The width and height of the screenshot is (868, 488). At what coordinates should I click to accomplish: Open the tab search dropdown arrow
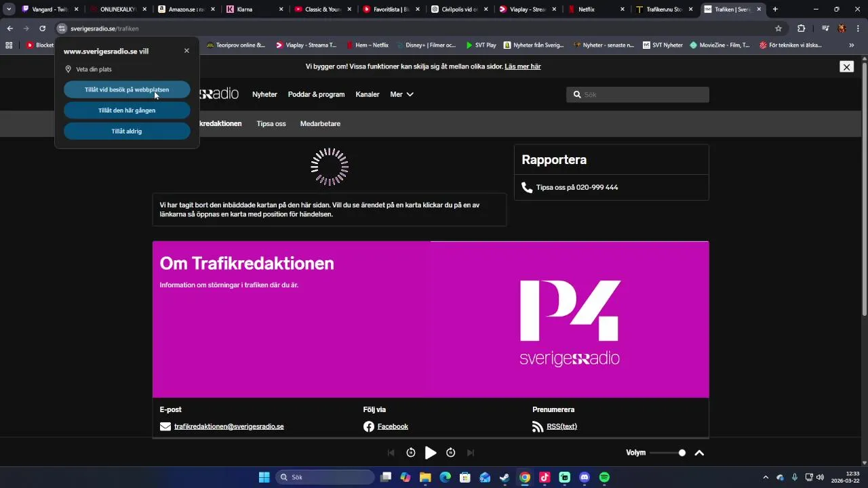9,9
